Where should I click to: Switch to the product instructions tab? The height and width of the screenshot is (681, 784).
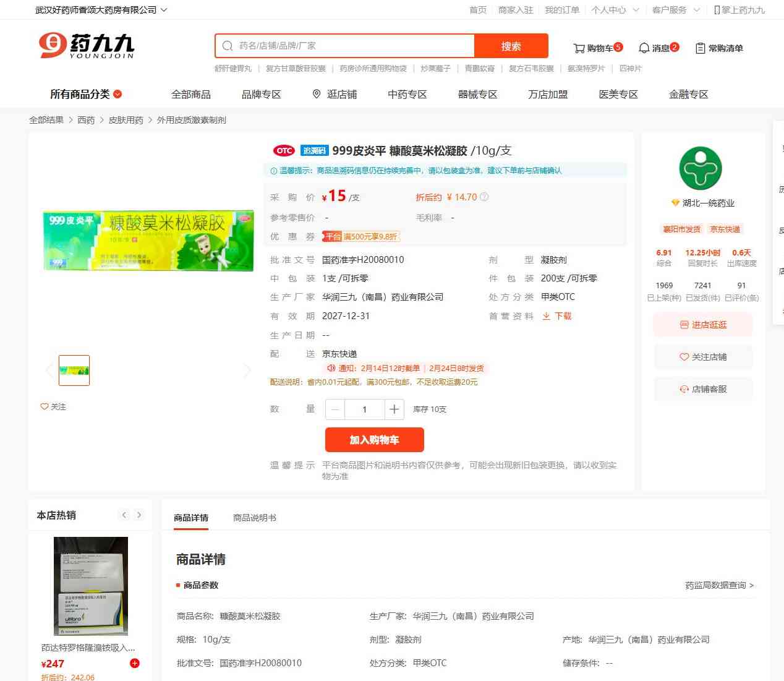tap(254, 518)
